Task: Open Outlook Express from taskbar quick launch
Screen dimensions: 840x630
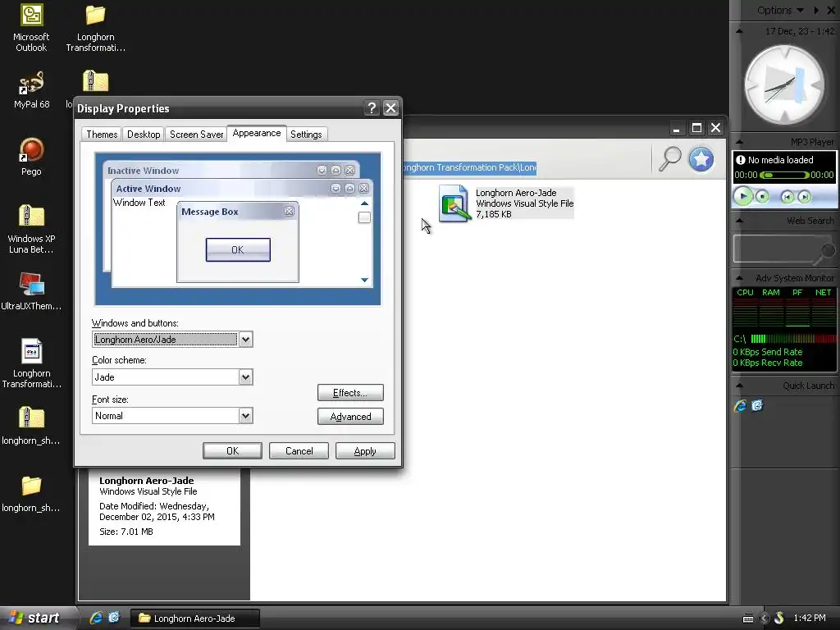Action: [x=114, y=618]
